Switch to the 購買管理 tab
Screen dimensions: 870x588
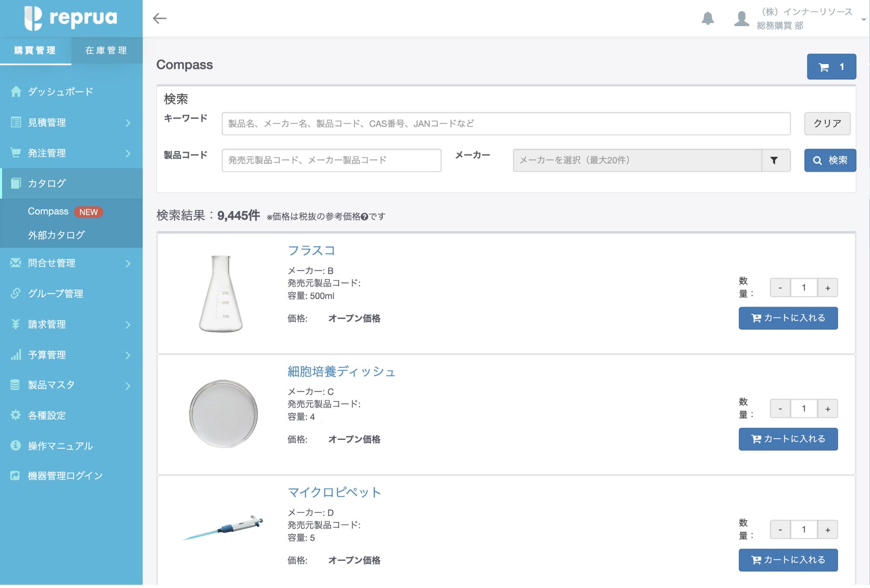click(x=35, y=50)
